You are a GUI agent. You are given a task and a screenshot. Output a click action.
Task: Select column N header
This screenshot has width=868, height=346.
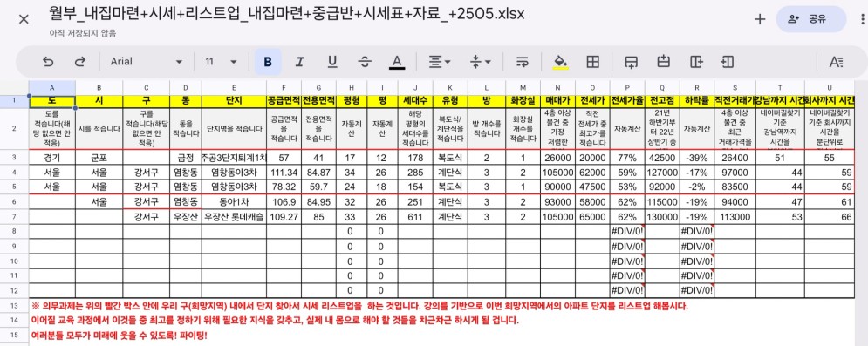557,87
